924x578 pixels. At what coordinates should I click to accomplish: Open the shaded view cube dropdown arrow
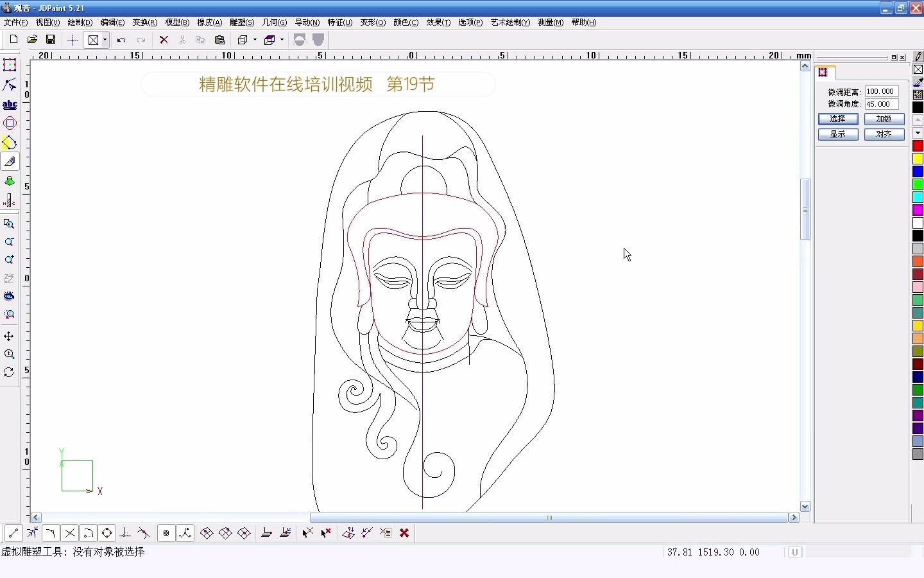point(282,40)
